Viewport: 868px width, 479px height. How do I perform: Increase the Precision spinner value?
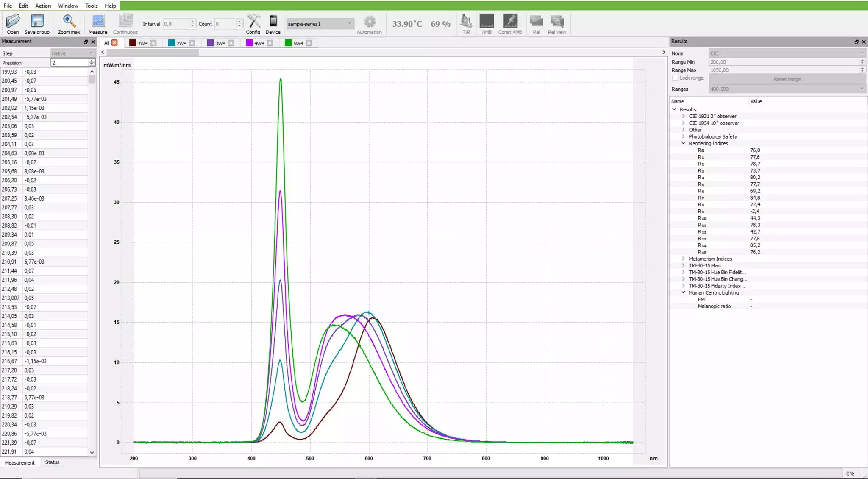coord(92,61)
